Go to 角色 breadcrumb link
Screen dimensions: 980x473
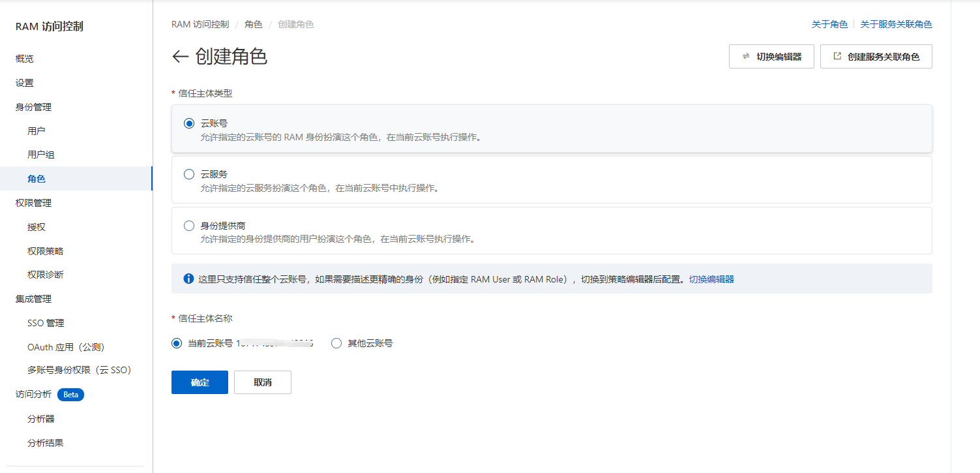tap(254, 24)
